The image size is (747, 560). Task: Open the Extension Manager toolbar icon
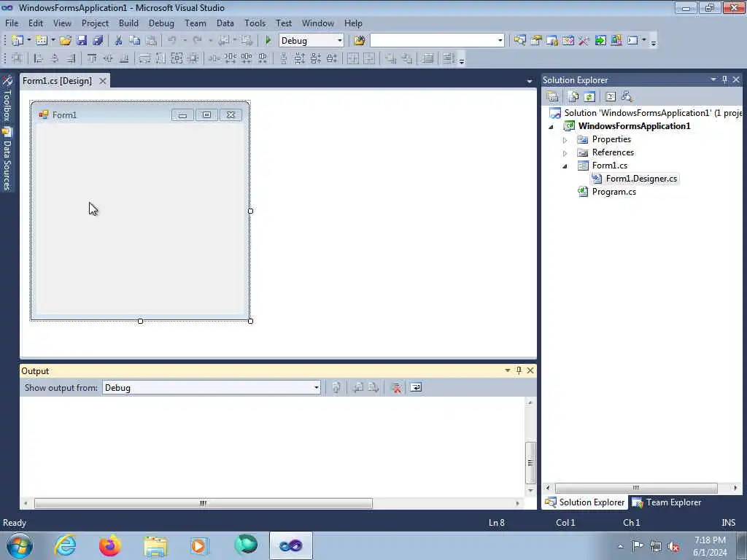616,41
